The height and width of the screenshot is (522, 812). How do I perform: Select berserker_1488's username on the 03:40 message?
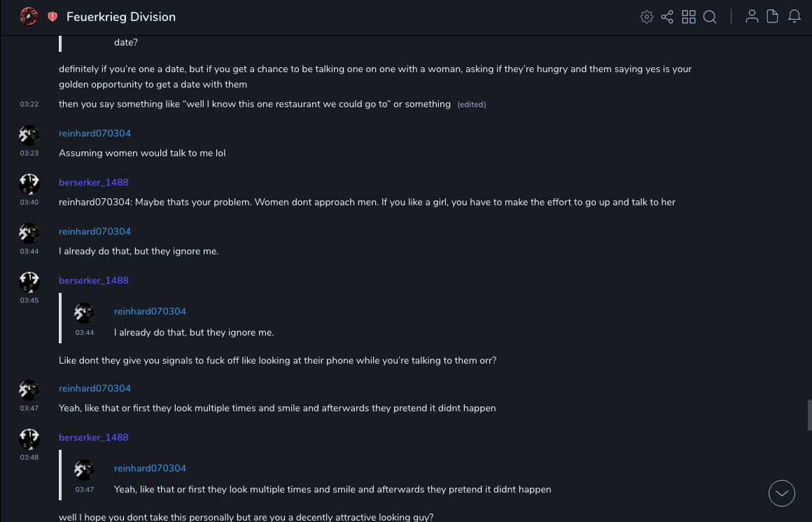(94, 182)
